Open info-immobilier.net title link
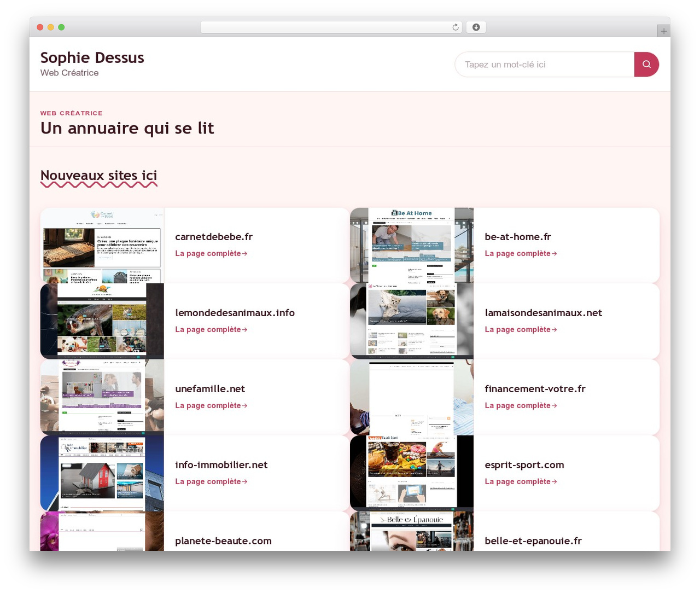The height and width of the screenshot is (593, 700). [x=221, y=465]
